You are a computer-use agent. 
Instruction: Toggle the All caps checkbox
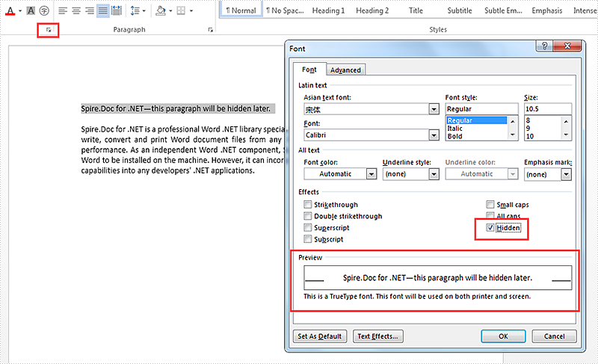tap(490, 216)
